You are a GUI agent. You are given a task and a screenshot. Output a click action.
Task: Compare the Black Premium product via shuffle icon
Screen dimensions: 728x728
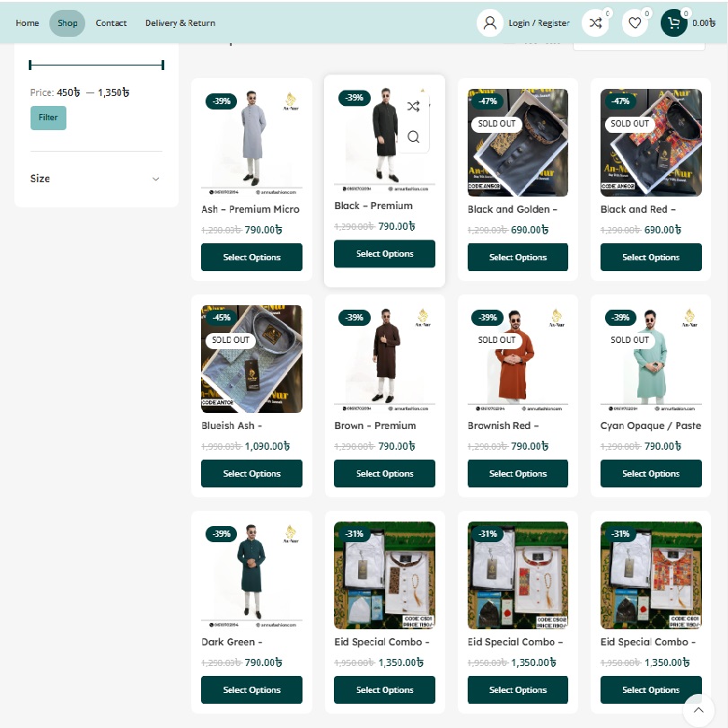tap(413, 107)
